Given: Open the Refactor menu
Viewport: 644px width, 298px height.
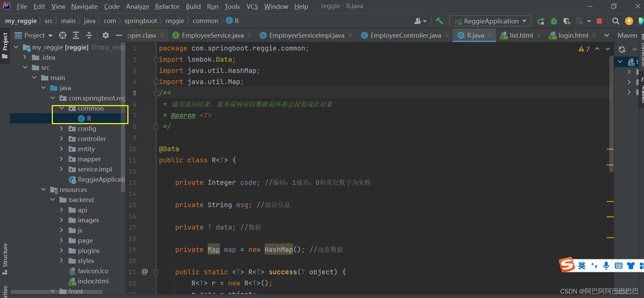Looking at the screenshot, I should tap(167, 6).
